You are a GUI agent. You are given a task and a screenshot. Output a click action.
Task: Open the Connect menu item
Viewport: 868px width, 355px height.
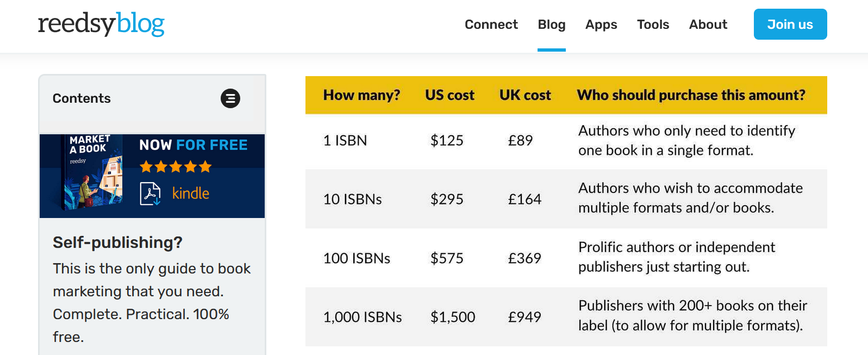pos(491,24)
